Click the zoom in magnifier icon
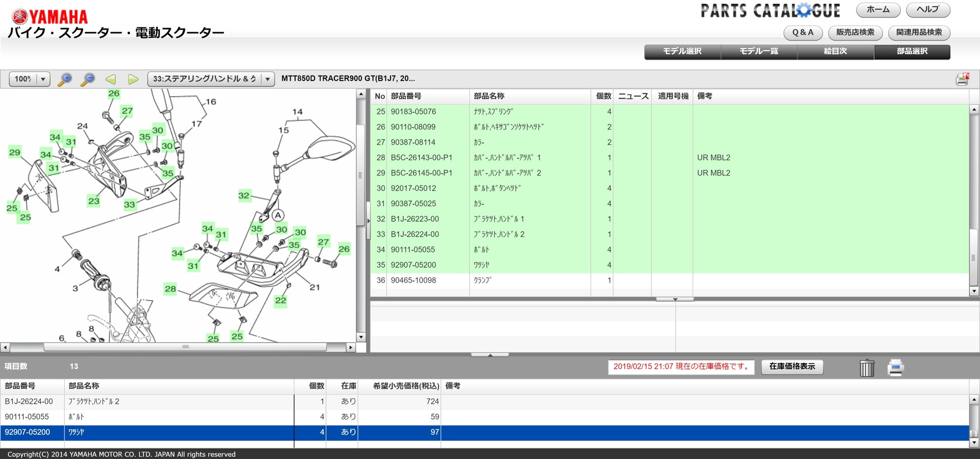Viewport: 980px width, 459px height. [x=65, y=79]
